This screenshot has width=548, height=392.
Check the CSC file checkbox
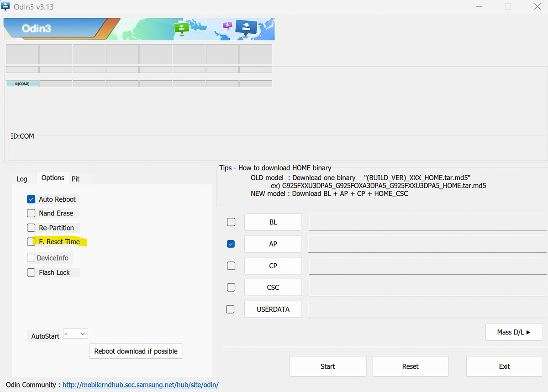(231, 287)
